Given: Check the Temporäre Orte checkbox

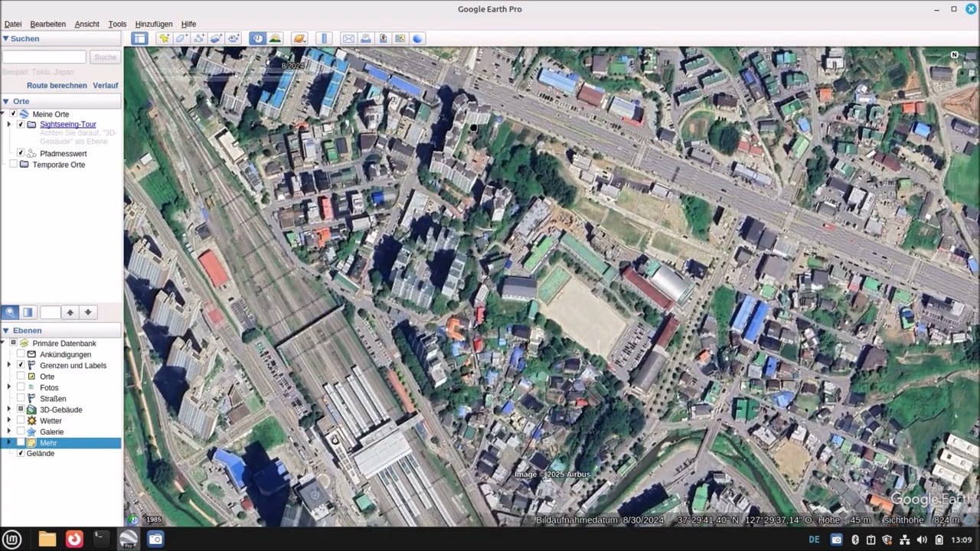Looking at the screenshot, I should pos(13,165).
